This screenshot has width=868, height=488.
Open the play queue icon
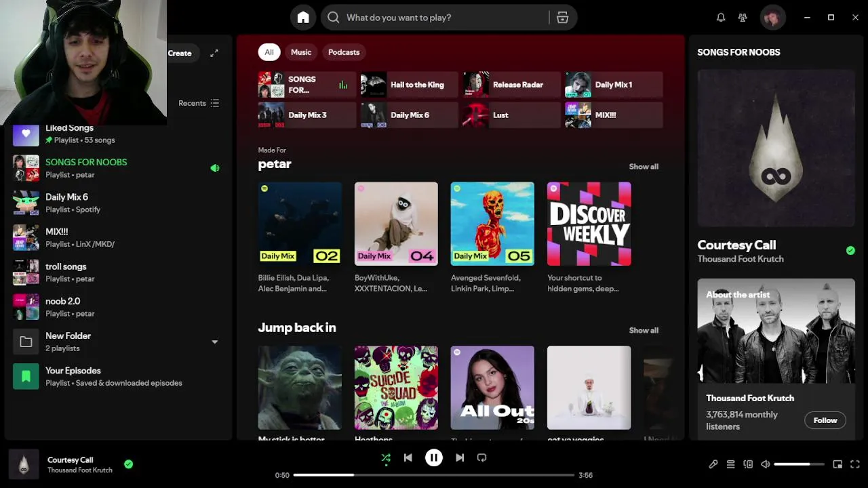pyautogui.click(x=730, y=464)
